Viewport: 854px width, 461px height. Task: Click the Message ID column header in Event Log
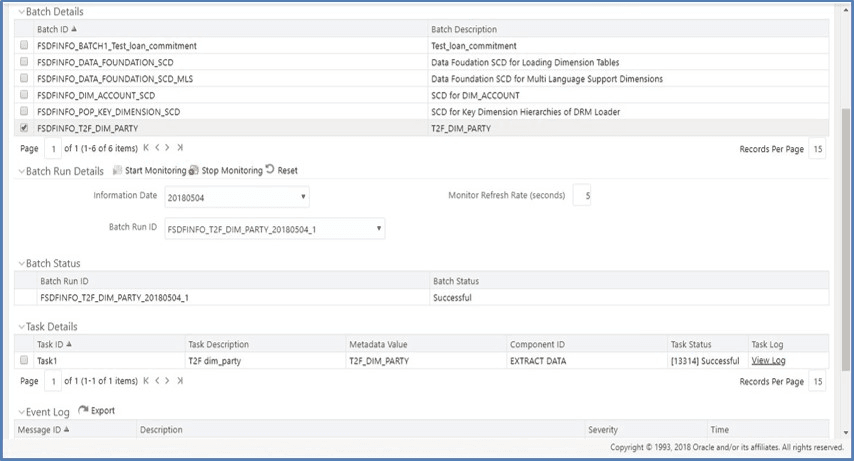pyautogui.click(x=43, y=429)
